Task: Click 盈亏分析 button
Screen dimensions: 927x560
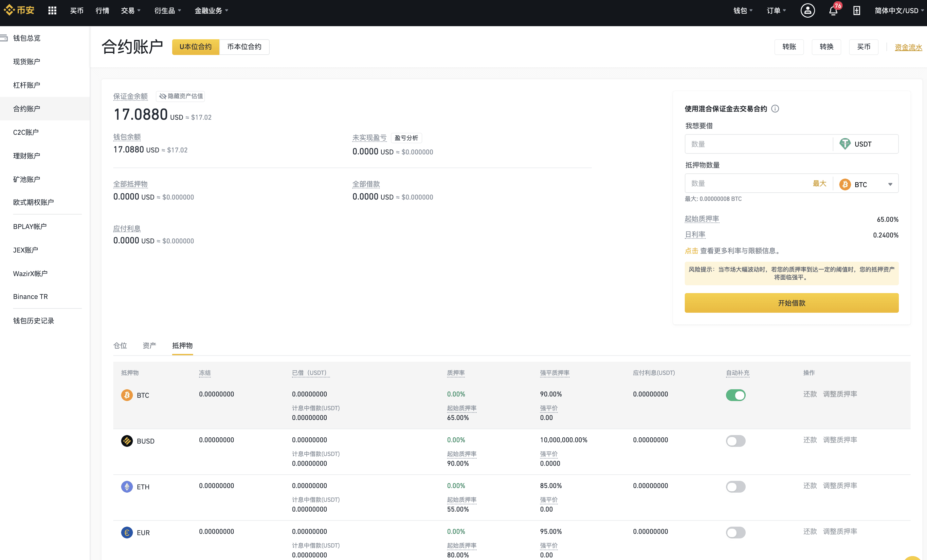Action: point(406,138)
